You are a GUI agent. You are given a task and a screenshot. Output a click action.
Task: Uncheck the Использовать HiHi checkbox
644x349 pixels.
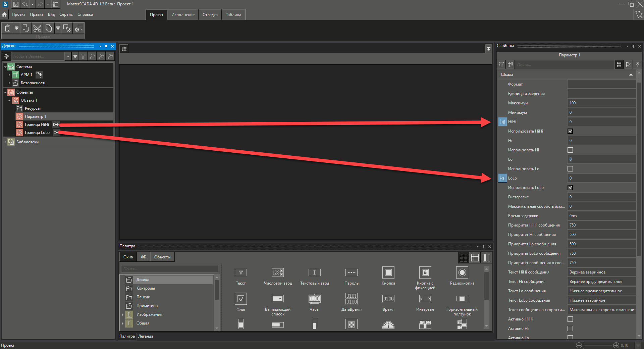570,131
